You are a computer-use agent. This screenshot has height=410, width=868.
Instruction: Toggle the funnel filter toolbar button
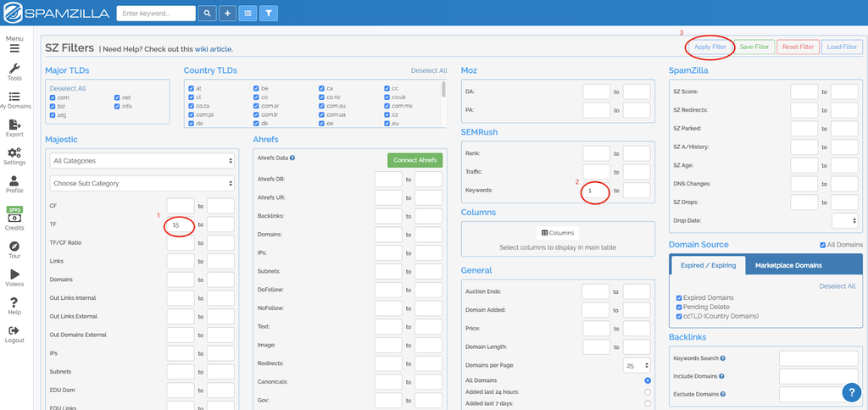click(x=269, y=14)
